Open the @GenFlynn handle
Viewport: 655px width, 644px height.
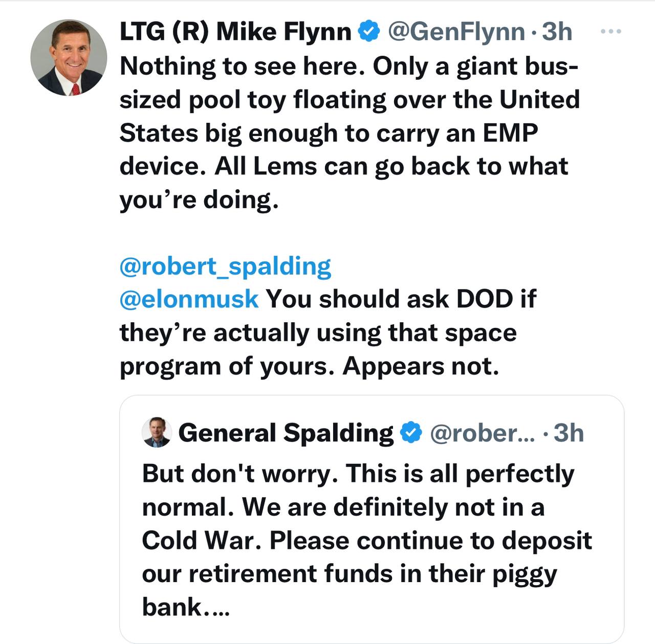click(456, 32)
